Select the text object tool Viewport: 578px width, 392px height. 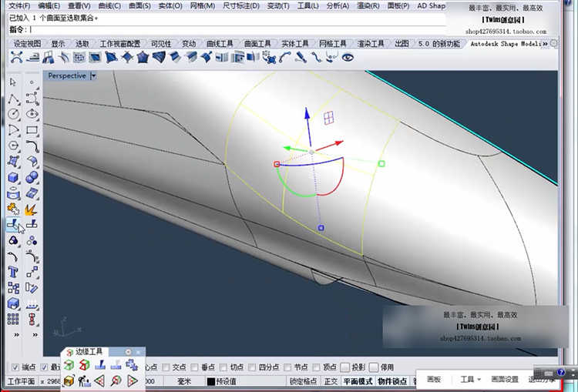(x=13, y=272)
